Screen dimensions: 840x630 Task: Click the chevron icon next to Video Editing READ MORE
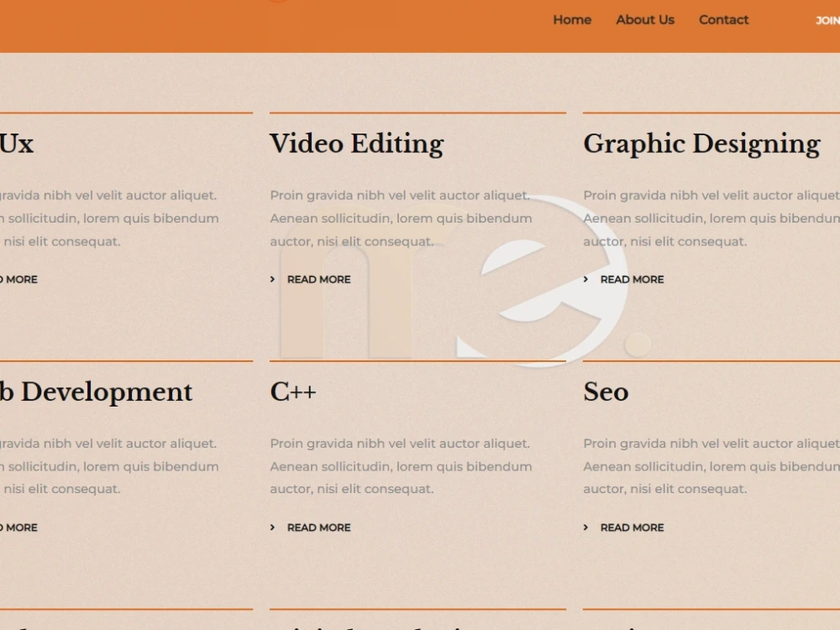[x=272, y=279]
